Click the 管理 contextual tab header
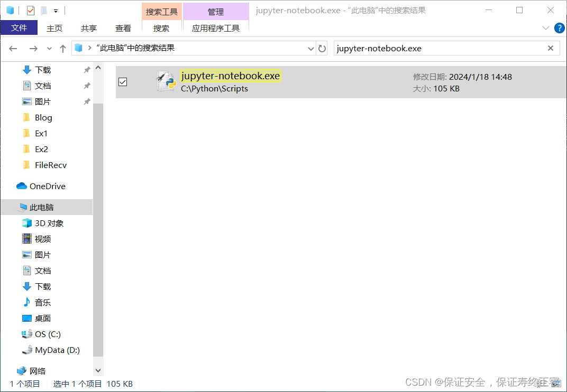Image resolution: width=567 pixels, height=392 pixels. point(216,12)
